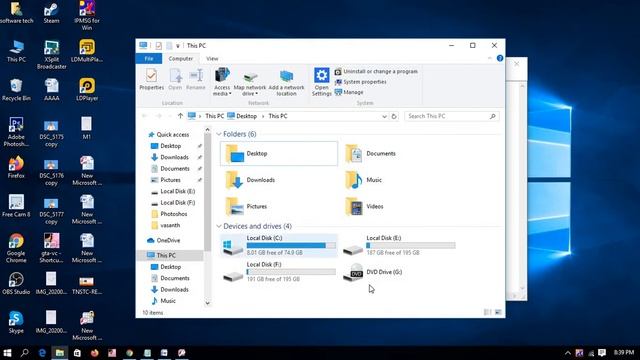This screenshot has width=640, height=360.
Task: Select OneDrive in navigation pane
Action: click(x=168, y=240)
